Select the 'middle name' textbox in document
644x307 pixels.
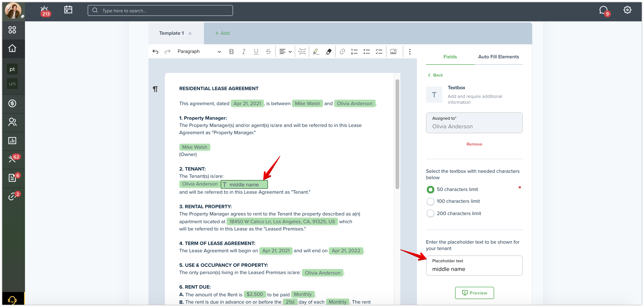pyautogui.click(x=244, y=185)
